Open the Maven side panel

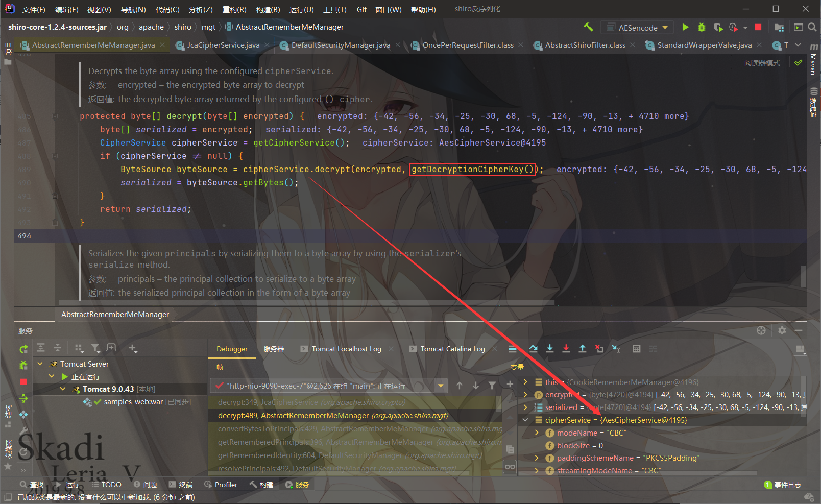(813, 58)
